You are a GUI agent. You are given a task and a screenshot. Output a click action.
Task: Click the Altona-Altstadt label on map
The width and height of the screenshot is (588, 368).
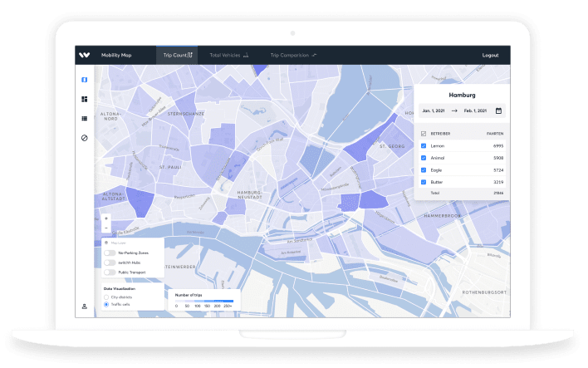113,196
